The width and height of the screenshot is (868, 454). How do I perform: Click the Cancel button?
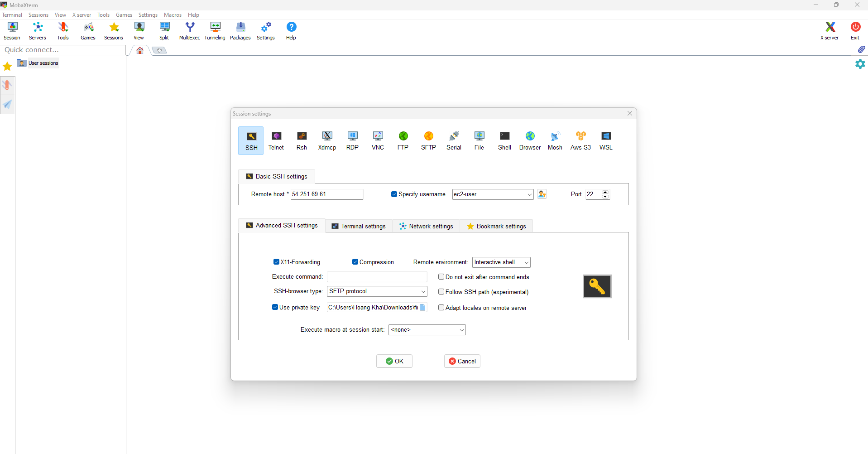tap(462, 361)
